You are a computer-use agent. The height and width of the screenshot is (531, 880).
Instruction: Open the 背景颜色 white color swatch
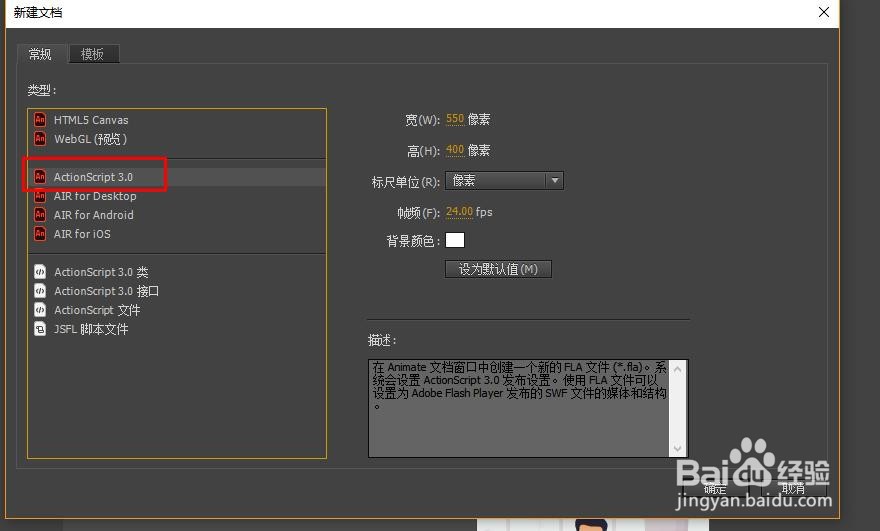coord(455,240)
